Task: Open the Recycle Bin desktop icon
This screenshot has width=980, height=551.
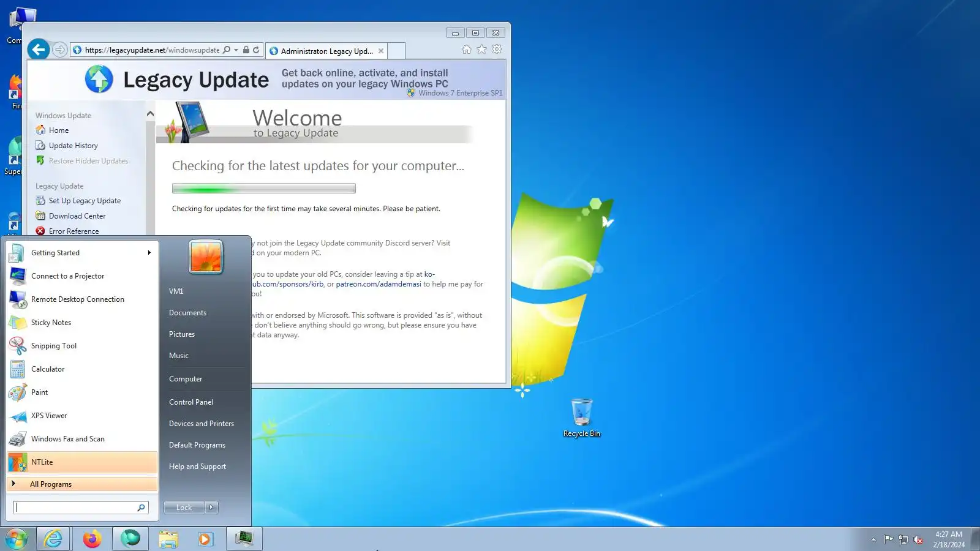Action: tap(582, 418)
